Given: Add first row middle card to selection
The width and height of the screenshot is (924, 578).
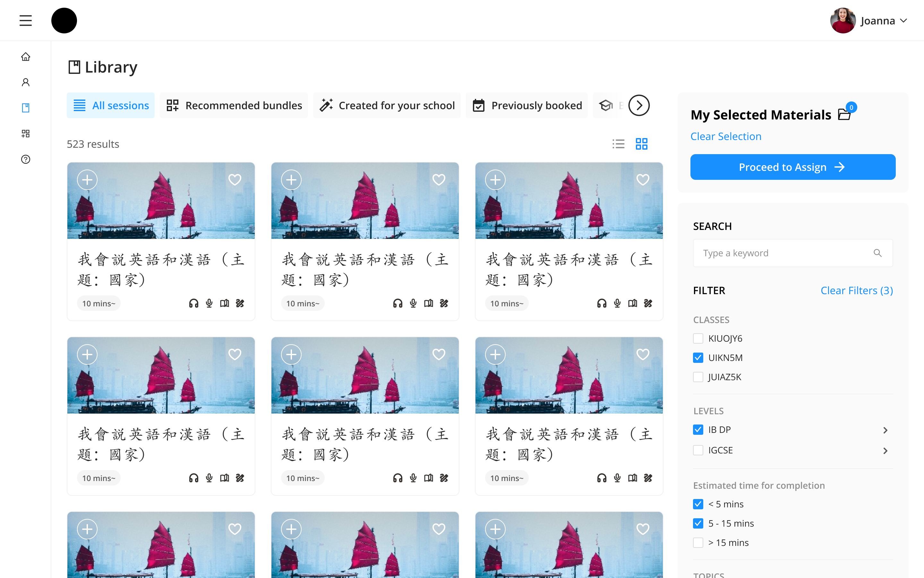Looking at the screenshot, I should click(291, 180).
